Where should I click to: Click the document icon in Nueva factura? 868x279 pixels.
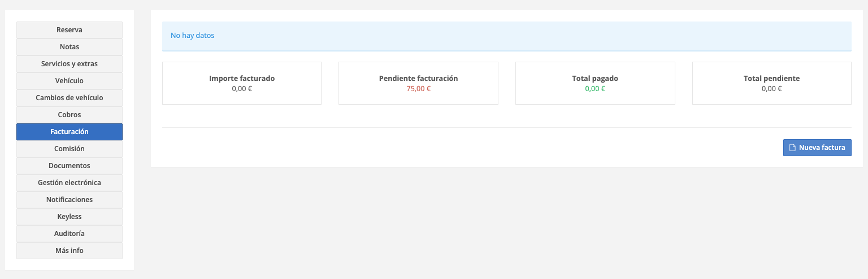click(792, 148)
